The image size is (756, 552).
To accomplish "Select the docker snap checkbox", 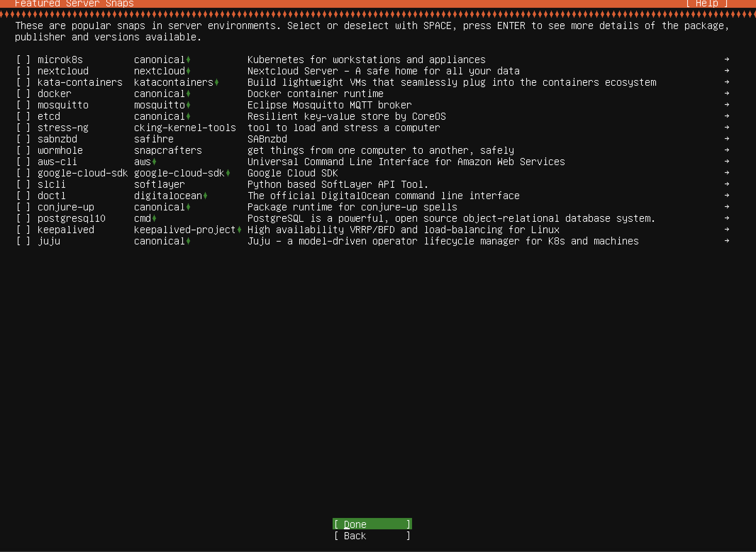I will click(23, 94).
